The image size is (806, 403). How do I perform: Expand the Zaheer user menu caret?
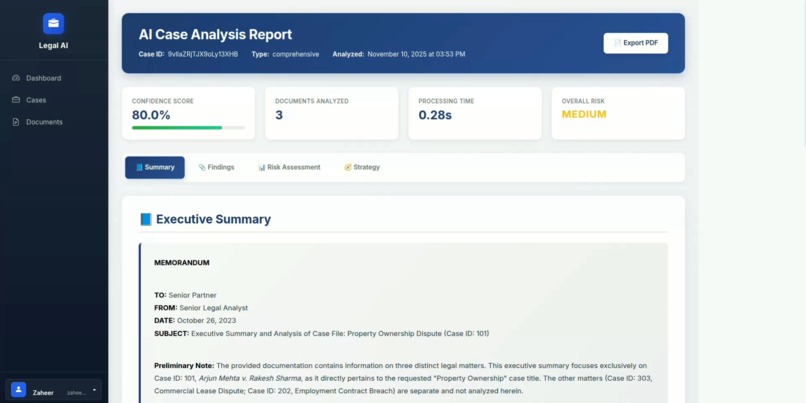pyautogui.click(x=94, y=390)
